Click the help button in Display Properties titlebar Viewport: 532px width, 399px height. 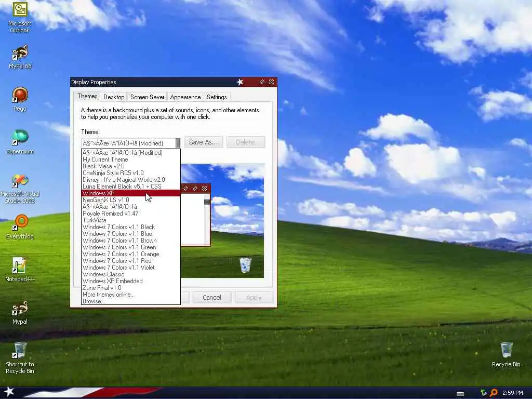coord(262,82)
